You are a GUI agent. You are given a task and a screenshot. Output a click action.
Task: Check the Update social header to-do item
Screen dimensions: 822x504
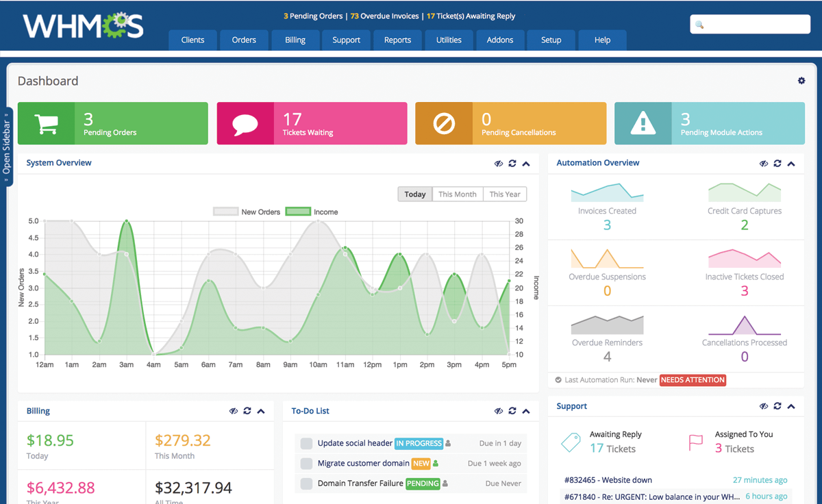(306, 444)
